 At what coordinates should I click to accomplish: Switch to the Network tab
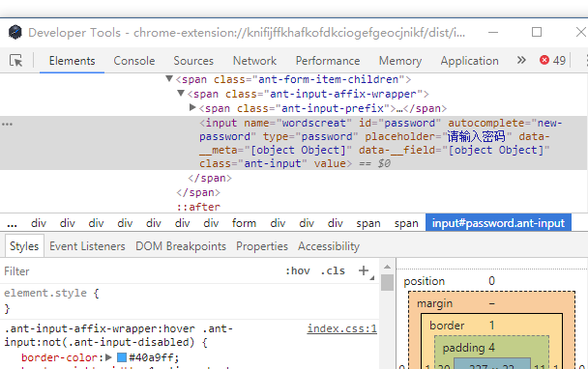[x=254, y=61]
